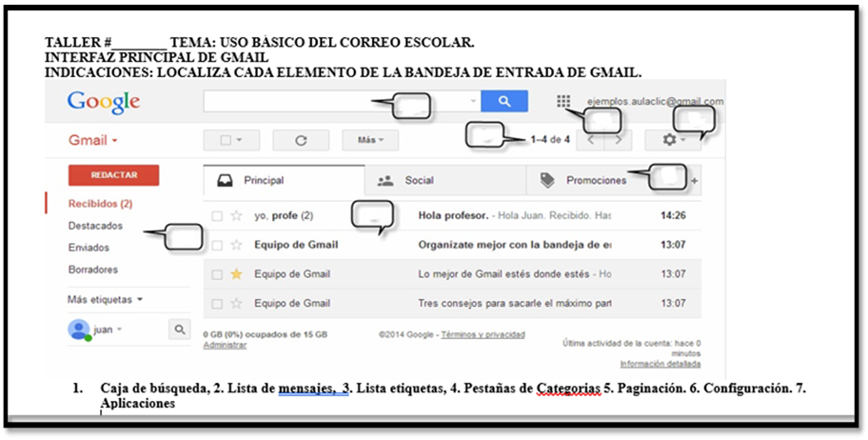Screen dimensions: 868x440
Task: Go to previous page arrow
Action: (591, 140)
